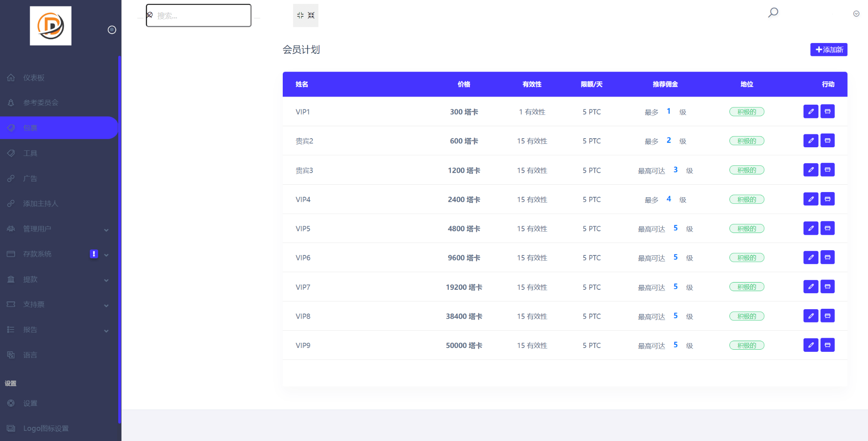Click the second action icon for VIP6
This screenshot has width=868, height=441.
pos(828,258)
